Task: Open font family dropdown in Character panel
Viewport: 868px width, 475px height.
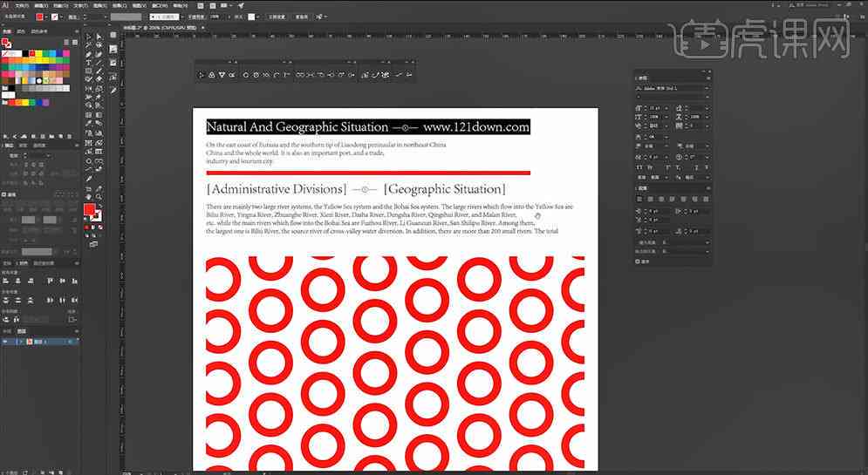Action: [x=707, y=89]
